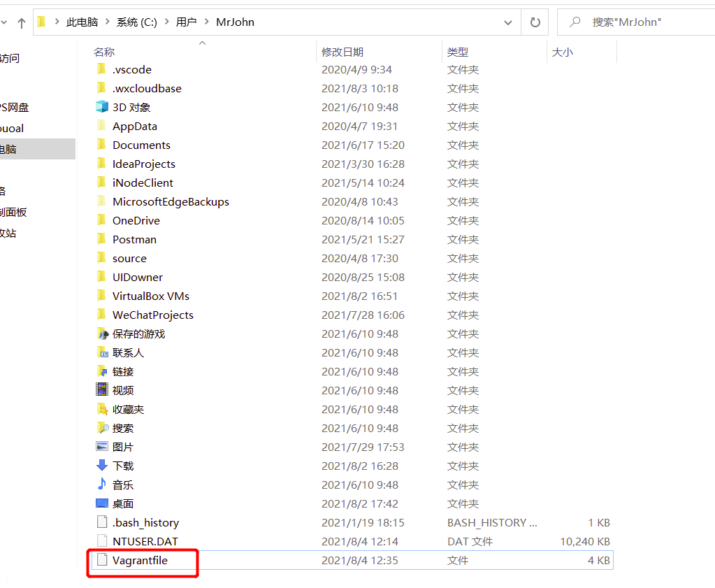
Task: Click the 2021/8/4 12:35 date of Vagrantfile
Action: coord(360,560)
